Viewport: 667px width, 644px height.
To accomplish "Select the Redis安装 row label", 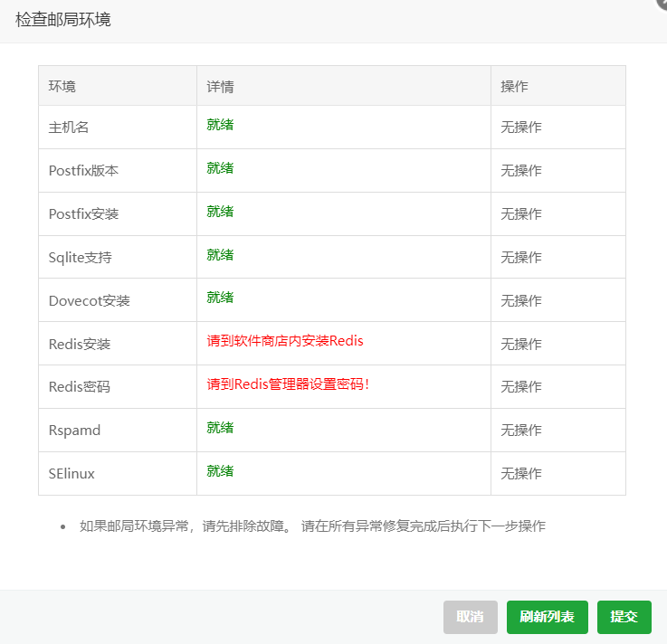I will 80,344.
